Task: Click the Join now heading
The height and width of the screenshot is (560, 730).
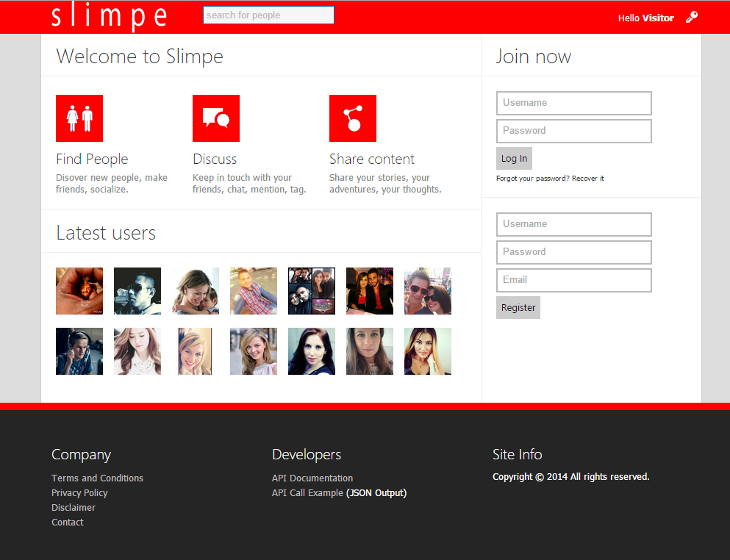Action: pyautogui.click(x=534, y=57)
